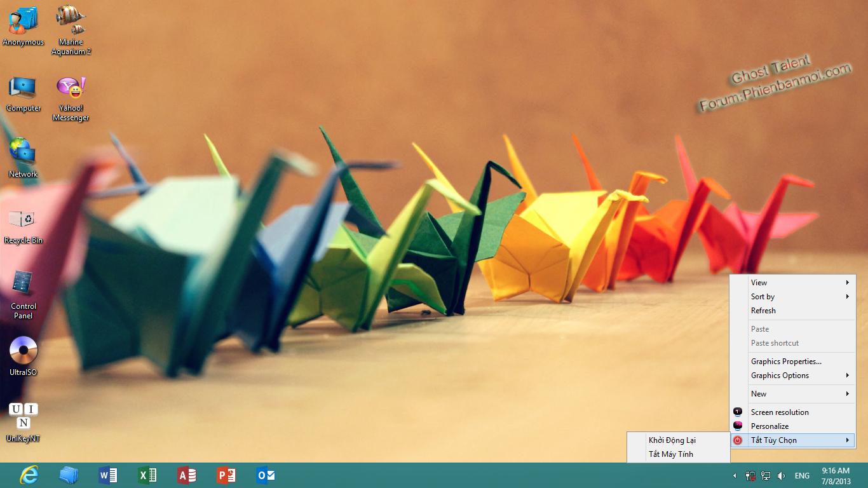The width and height of the screenshot is (868, 488).
Task: Launch Word from the taskbar
Action: [x=108, y=475]
